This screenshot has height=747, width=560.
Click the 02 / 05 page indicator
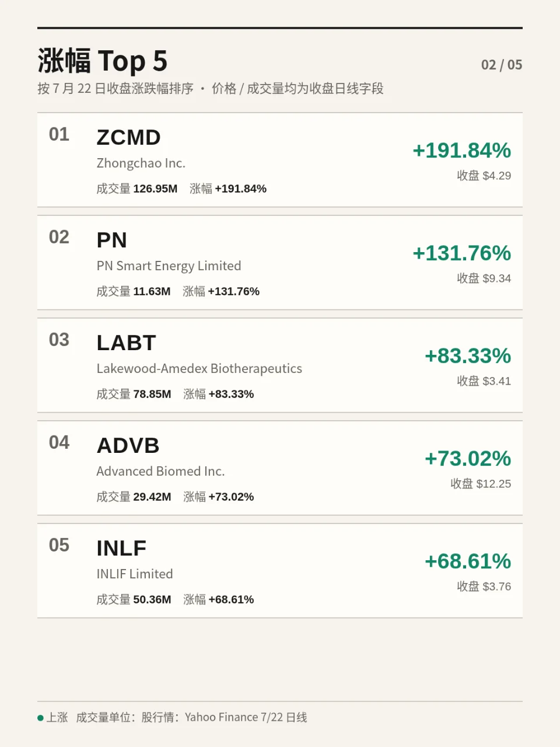pos(502,65)
